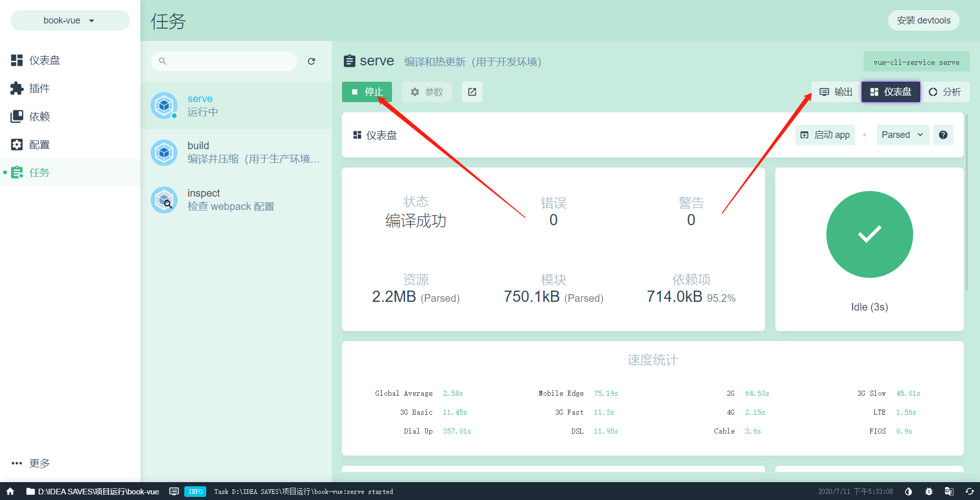Click the 依赖 book icon
Viewport: 980px width, 500px height.
[17, 116]
